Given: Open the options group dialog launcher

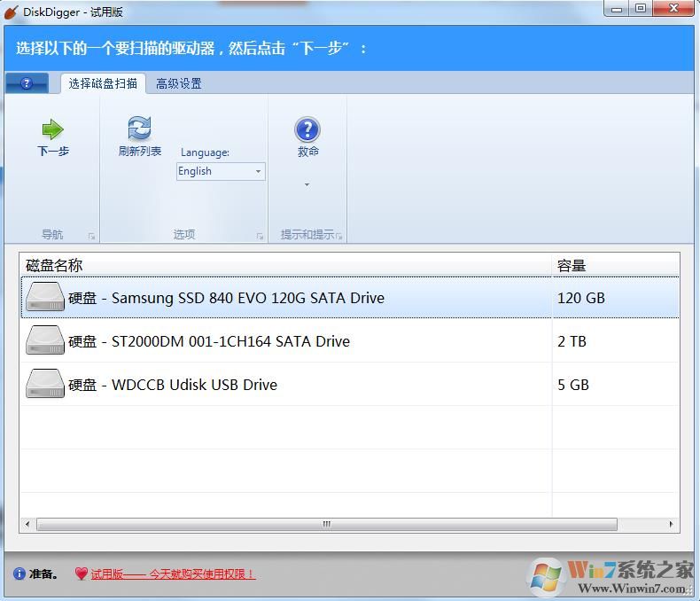Looking at the screenshot, I should (260, 236).
